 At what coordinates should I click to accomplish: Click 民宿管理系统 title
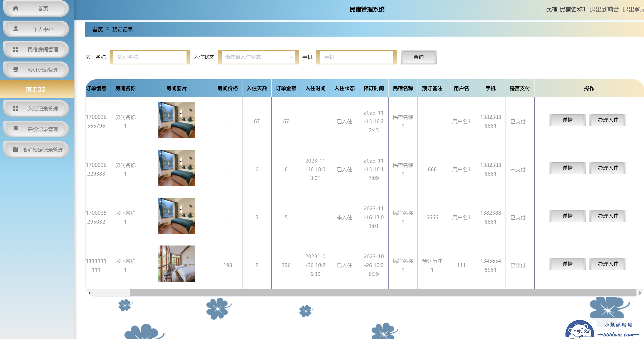pyautogui.click(x=367, y=10)
